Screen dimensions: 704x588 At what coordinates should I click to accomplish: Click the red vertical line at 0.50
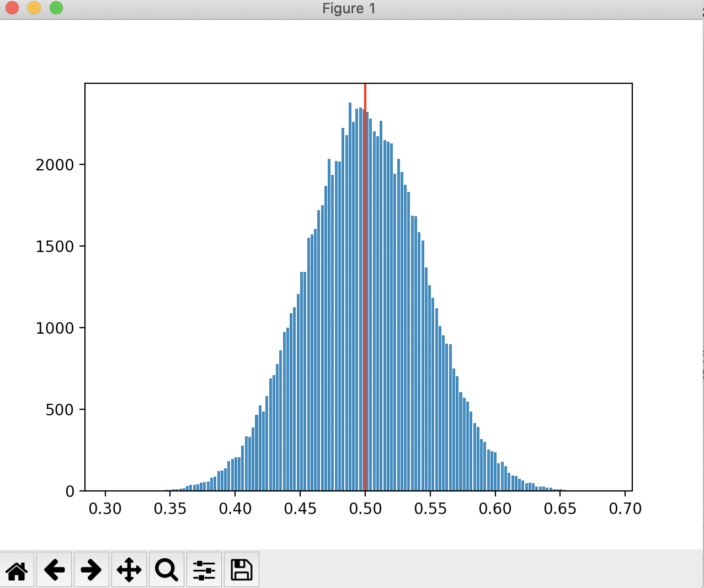click(x=365, y=287)
